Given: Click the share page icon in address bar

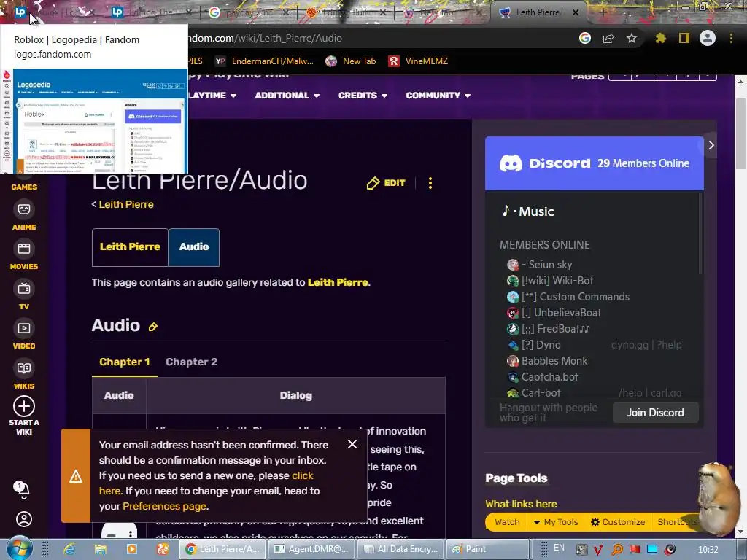Looking at the screenshot, I should pos(608,38).
